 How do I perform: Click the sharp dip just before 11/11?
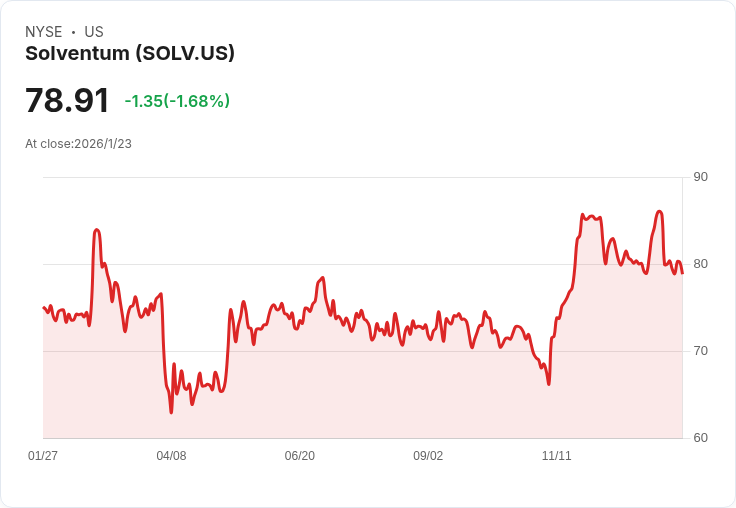pos(549,384)
